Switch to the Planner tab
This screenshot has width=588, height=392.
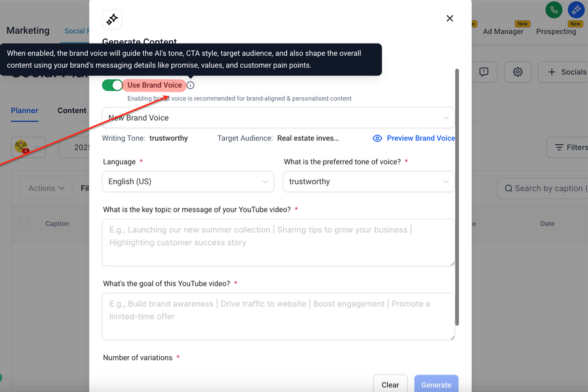coord(24,111)
